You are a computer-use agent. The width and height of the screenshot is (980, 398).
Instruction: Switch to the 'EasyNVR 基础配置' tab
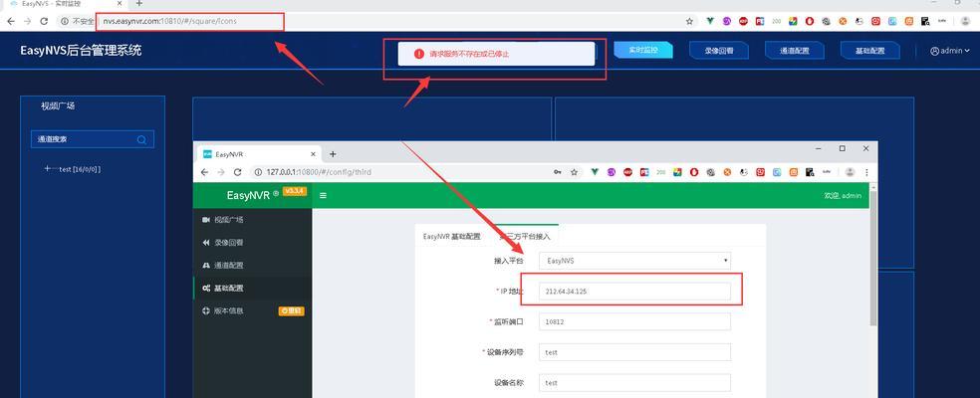click(452, 237)
